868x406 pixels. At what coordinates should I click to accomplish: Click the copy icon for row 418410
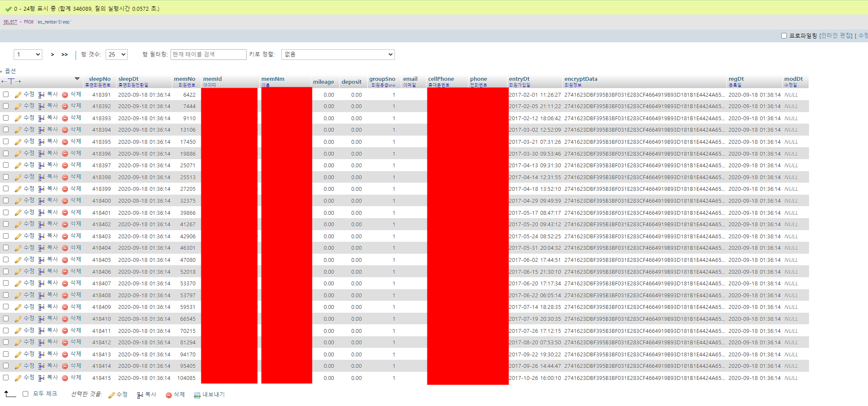[41, 319]
